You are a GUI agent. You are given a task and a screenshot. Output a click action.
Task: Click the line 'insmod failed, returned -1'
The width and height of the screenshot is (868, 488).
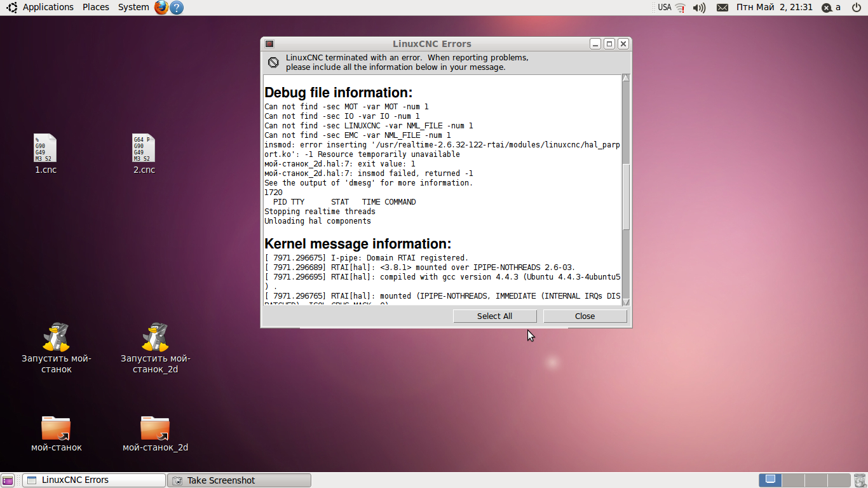click(415, 173)
